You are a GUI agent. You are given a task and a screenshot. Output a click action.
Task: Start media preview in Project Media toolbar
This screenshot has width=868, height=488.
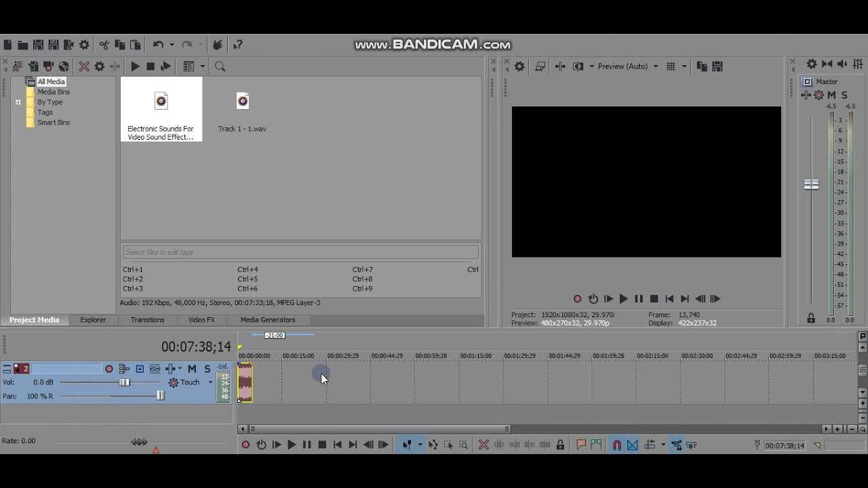(135, 66)
